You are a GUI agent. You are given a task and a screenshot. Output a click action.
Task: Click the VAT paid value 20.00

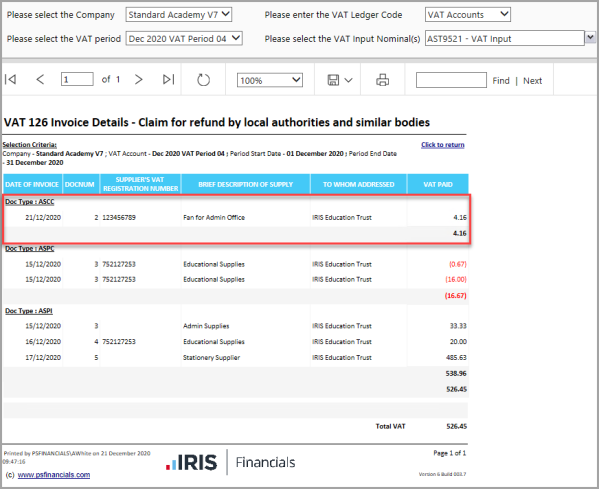(x=458, y=342)
